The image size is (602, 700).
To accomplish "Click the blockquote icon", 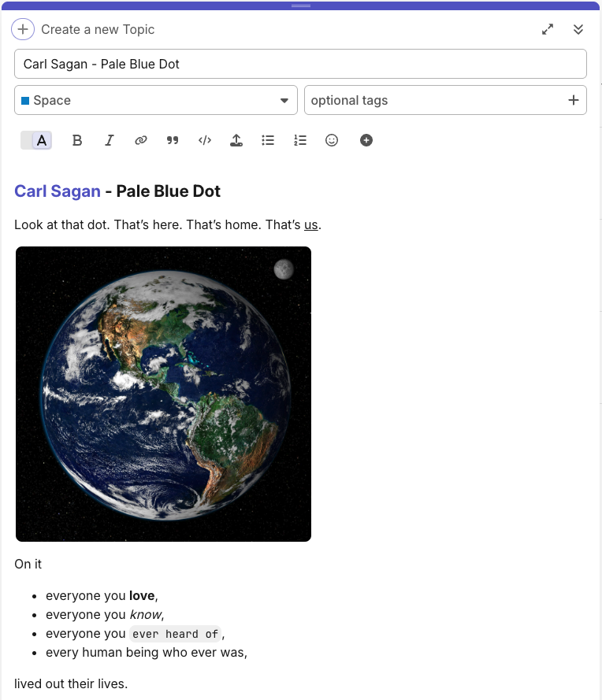I will coord(173,140).
